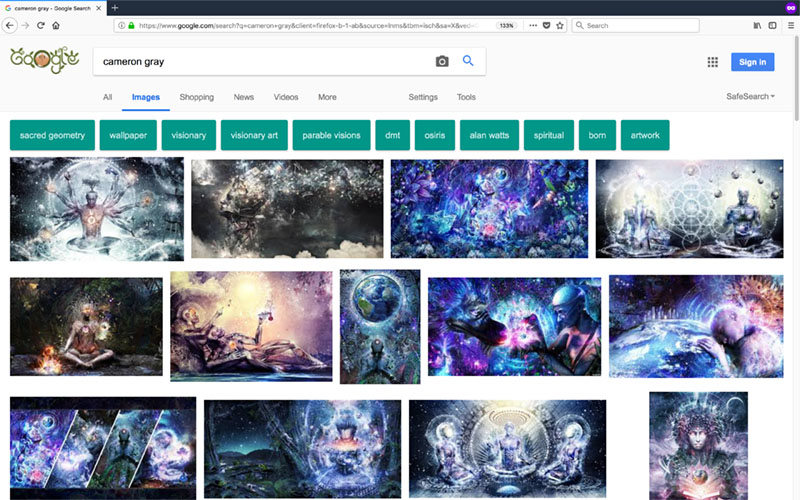
Task: Open the Firefox home page icon
Action: (56, 26)
